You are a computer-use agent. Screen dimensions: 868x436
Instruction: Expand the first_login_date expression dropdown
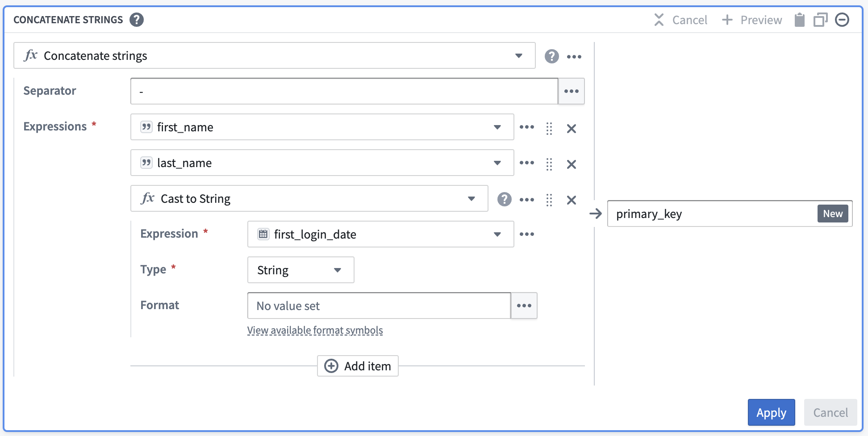click(497, 234)
